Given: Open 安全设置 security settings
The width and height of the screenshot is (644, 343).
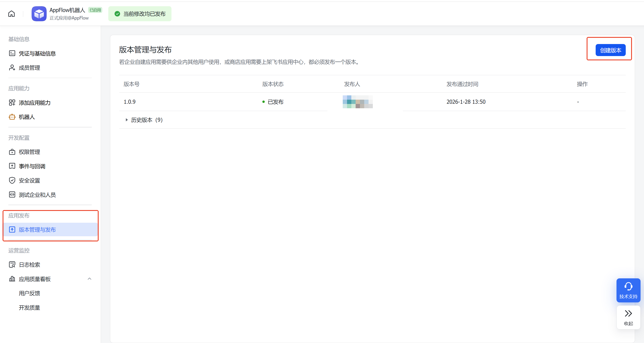Looking at the screenshot, I should pyautogui.click(x=29, y=180).
